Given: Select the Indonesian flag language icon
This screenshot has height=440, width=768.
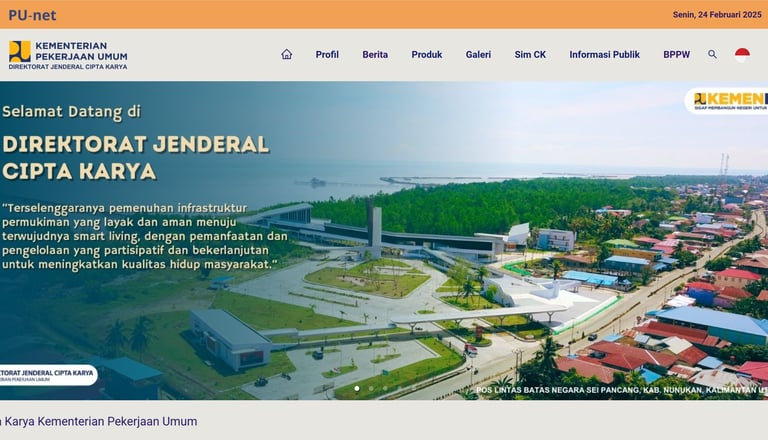Looking at the screenshot, I should pos(742,54).
